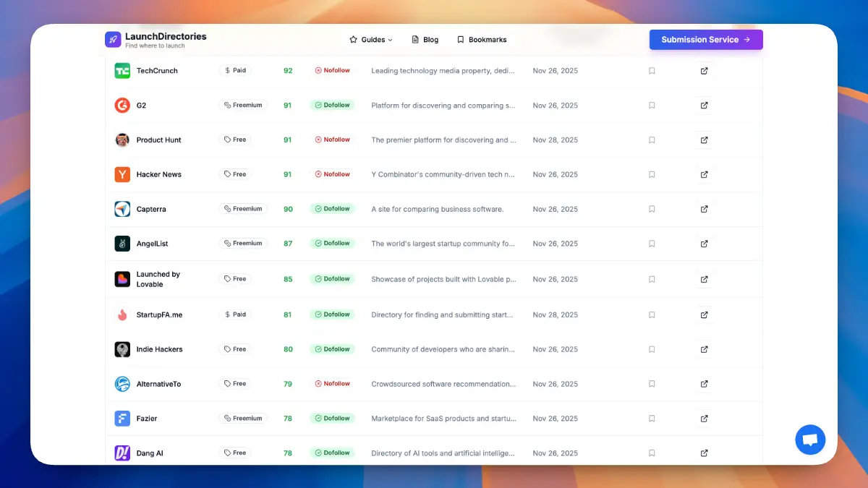Open the Guides dropdown menu

[x=371, y=40]
